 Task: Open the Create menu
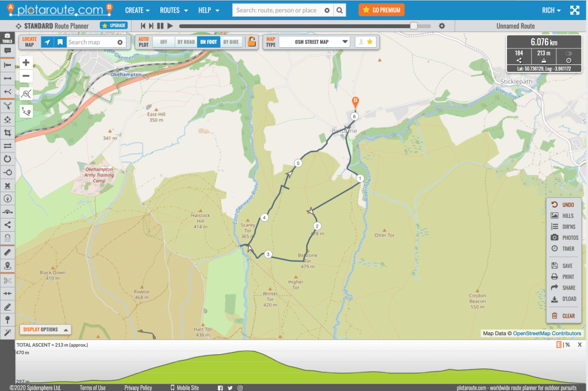[x=137, y=10]
